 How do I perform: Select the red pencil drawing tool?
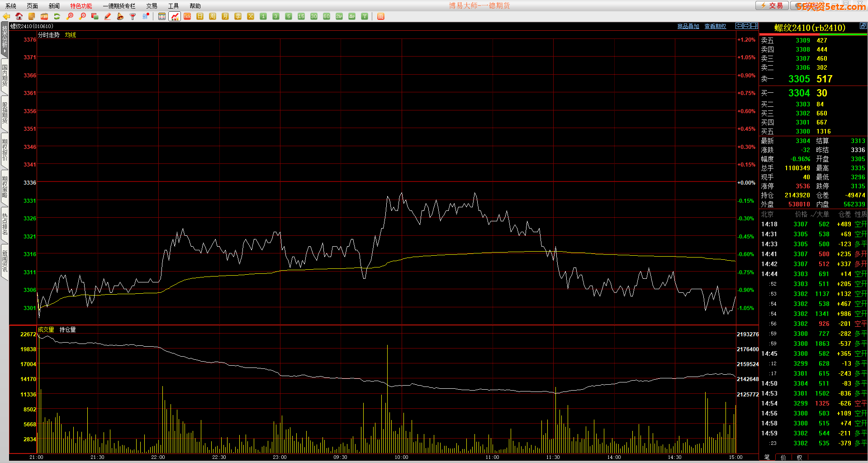click(108, 16)
